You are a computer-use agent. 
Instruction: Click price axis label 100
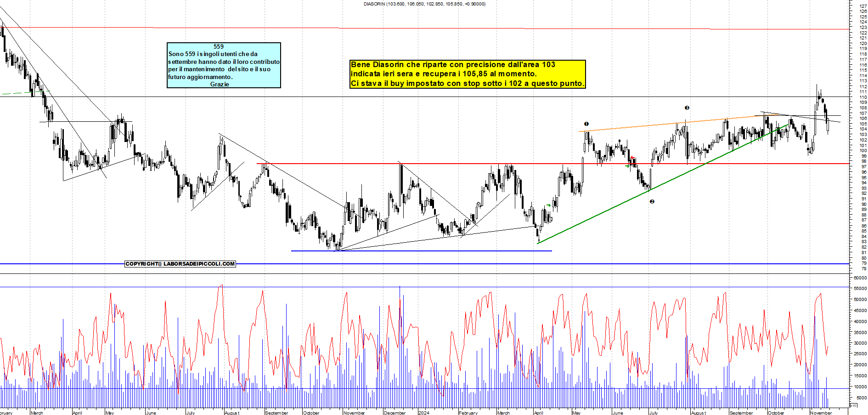pos(863,151)
